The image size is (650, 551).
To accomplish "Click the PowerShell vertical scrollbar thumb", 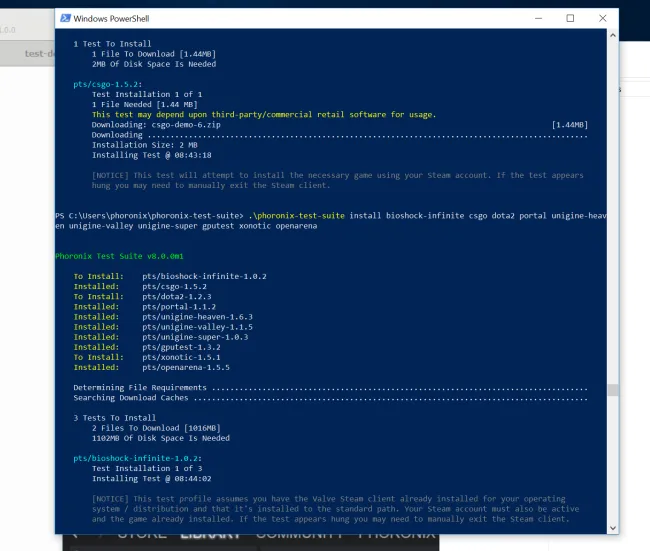I will tap(613, 390).
